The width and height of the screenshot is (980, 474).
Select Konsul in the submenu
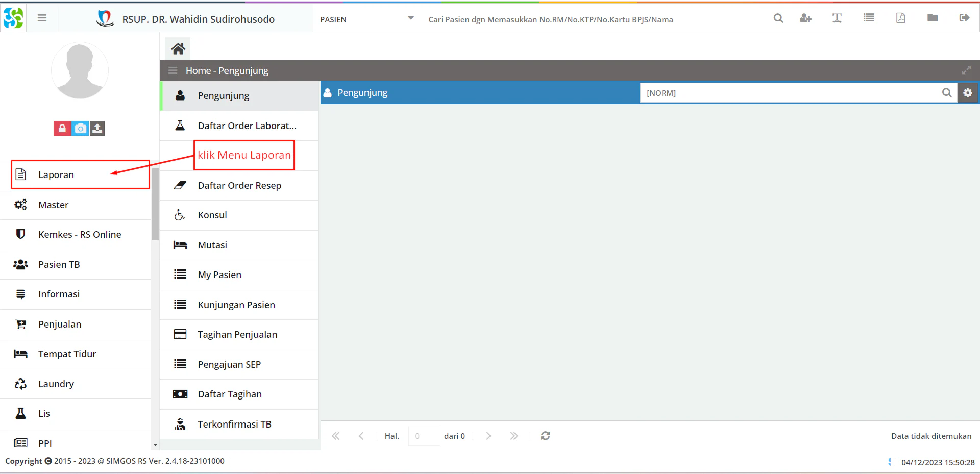(x=239, y=215)
